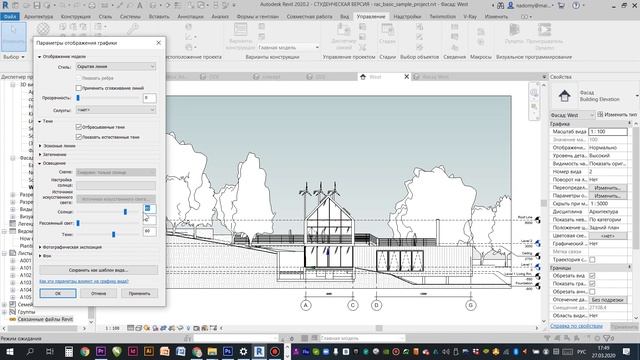The image size is (640, 360).
Task: Open Photoshop from the taskbar
Action: [228, 351]
